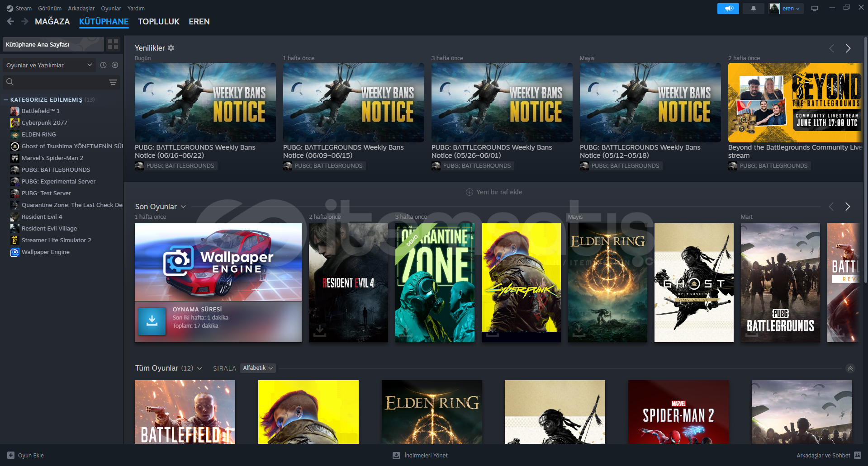Click the back navigation arrow
This screenshot has width=868, height=466.
pos(10,21)
